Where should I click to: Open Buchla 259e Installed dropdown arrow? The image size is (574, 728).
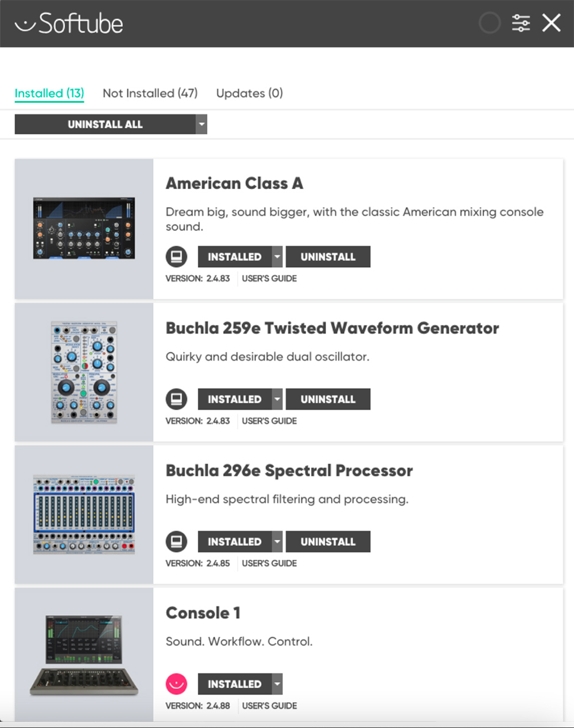tap(277, 399)
